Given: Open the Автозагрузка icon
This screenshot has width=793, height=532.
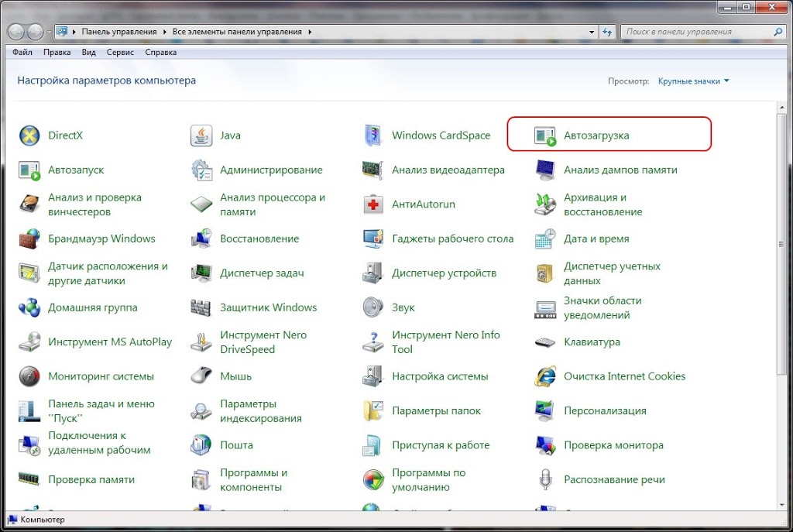Looking at the screenshot, I should (x=545, y=136).
